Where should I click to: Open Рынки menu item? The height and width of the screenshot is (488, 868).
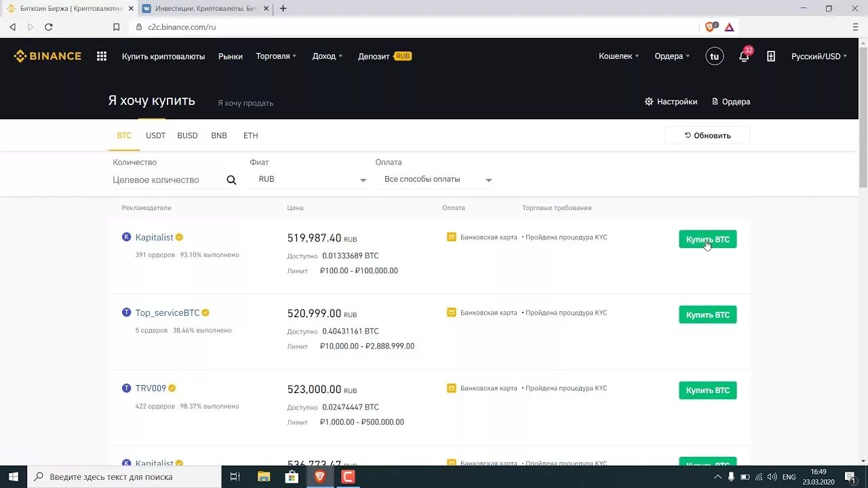click(x=231, y=56)
